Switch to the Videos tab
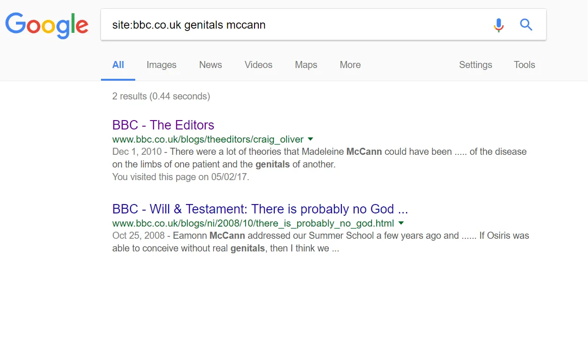The image size is (588, 364). tap(258, 65)
